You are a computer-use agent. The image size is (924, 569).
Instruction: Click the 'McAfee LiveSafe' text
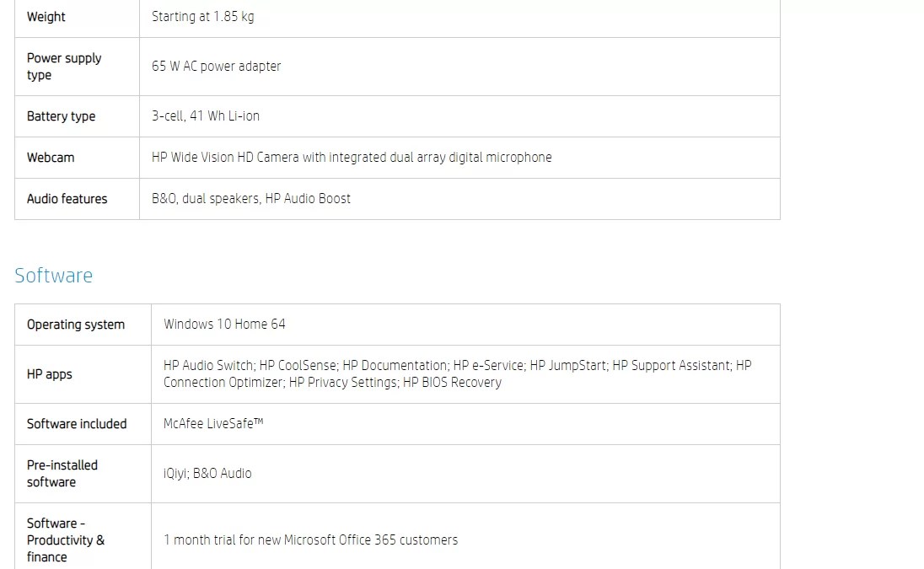coord(212,424)
